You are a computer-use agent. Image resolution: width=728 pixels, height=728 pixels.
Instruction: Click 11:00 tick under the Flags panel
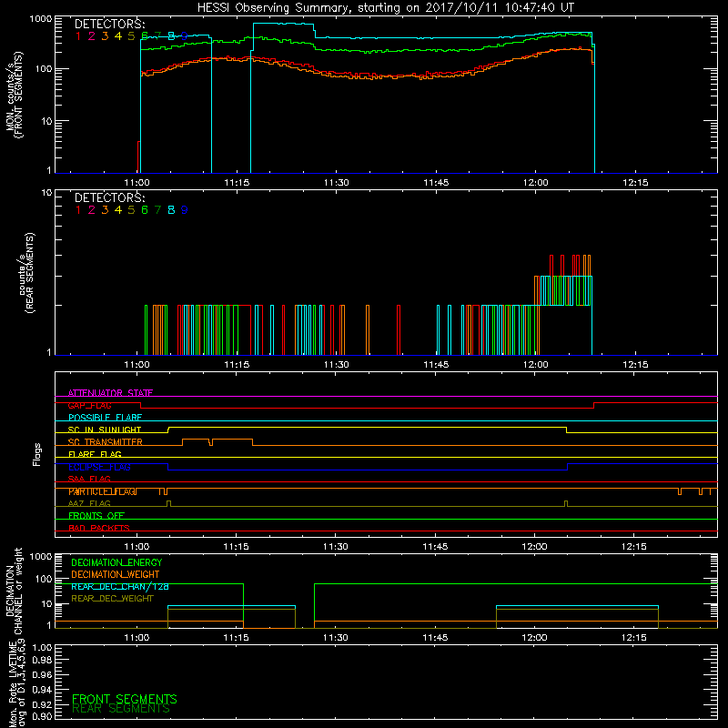pyautogui.click(x=137, y=547)
